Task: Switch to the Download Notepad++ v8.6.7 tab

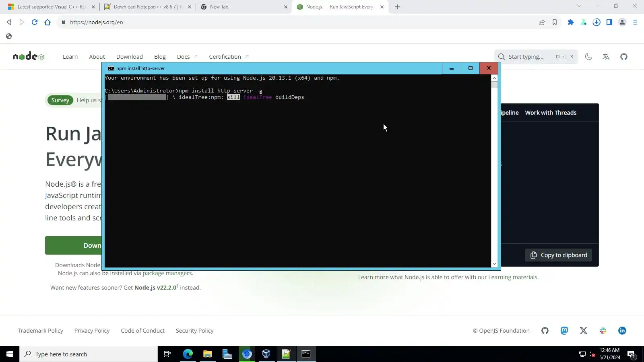Action: [x=147, y=7]
